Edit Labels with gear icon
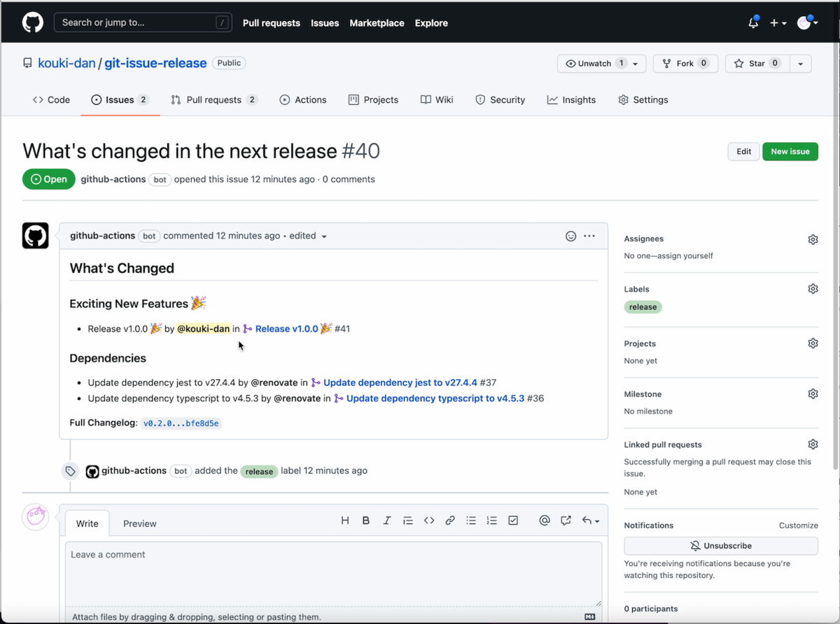 click(813, 289)
